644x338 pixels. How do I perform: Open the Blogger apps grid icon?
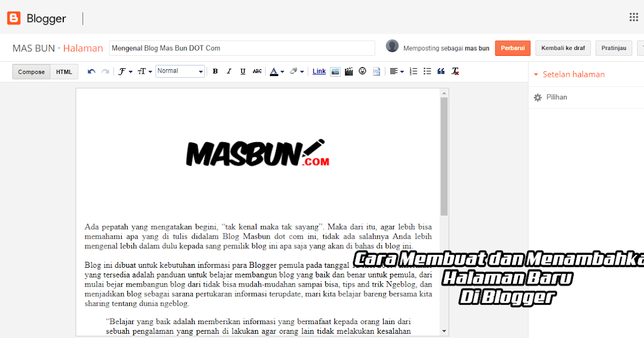633,17
